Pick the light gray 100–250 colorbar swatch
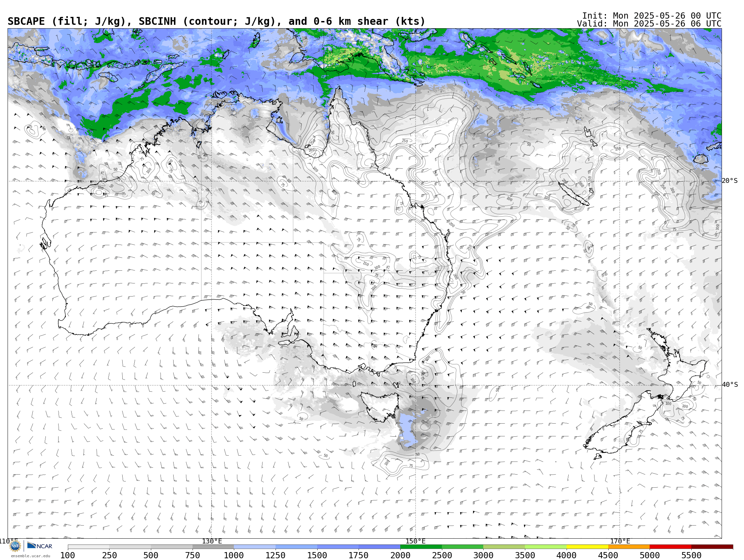The image size is (744, 560). tap(89, 547)
